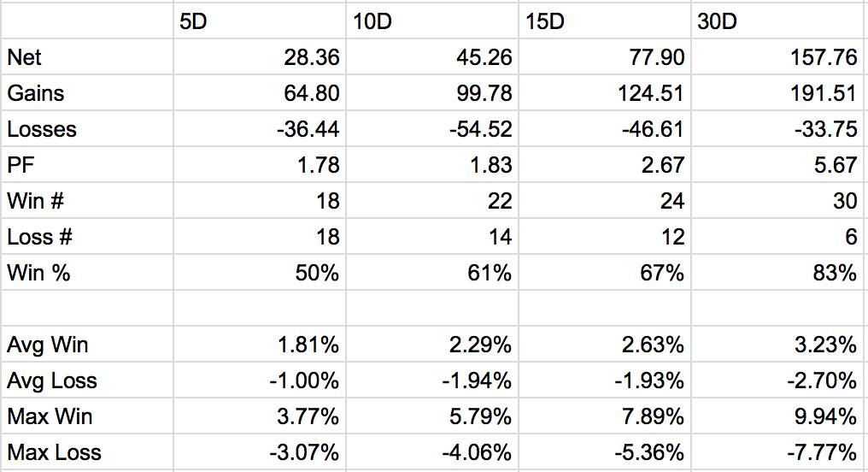Select the Max Win value 9.94% cell
The width and height of the screenshot is (868, 472).
pyautogui.click(x=779, y=416)
